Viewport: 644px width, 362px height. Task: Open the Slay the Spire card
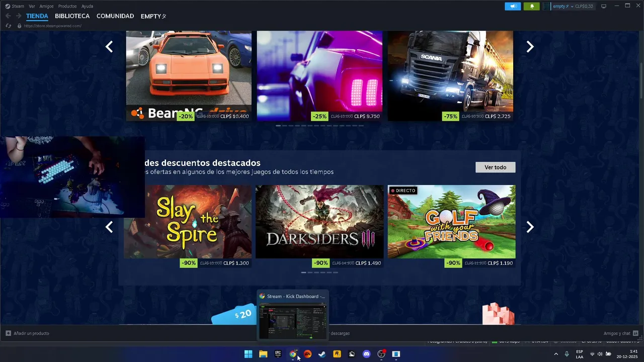[189, 222]
